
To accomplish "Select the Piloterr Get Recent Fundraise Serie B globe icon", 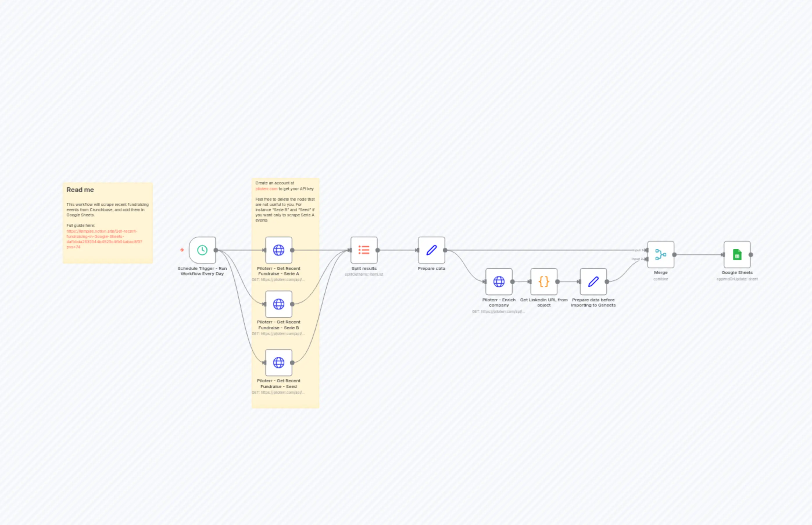I will point(279,304).
